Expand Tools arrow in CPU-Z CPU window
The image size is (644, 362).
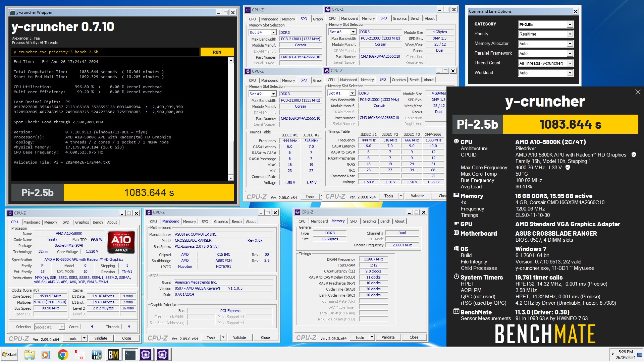point(85,338)
